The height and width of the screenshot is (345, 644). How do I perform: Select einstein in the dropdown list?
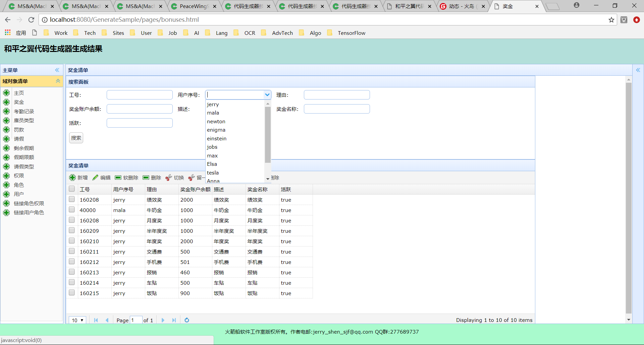pos(235,139)
